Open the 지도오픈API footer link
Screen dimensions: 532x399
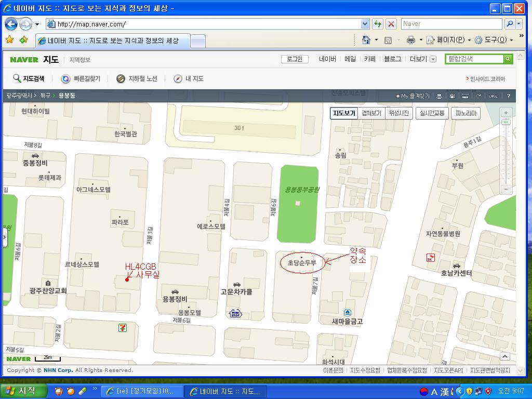448,370
